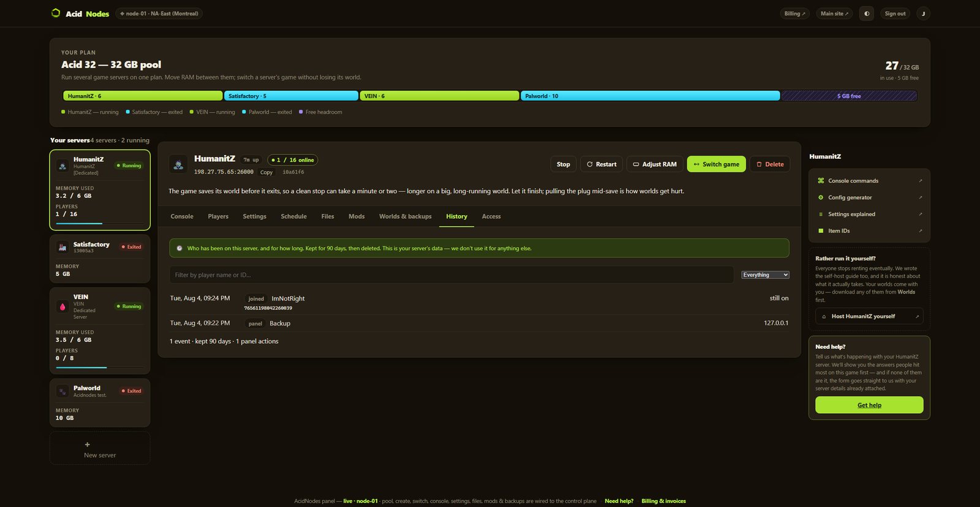Open Billing & invoices footer link
This screenshot has width=980, height=507.
coord(663,501)
